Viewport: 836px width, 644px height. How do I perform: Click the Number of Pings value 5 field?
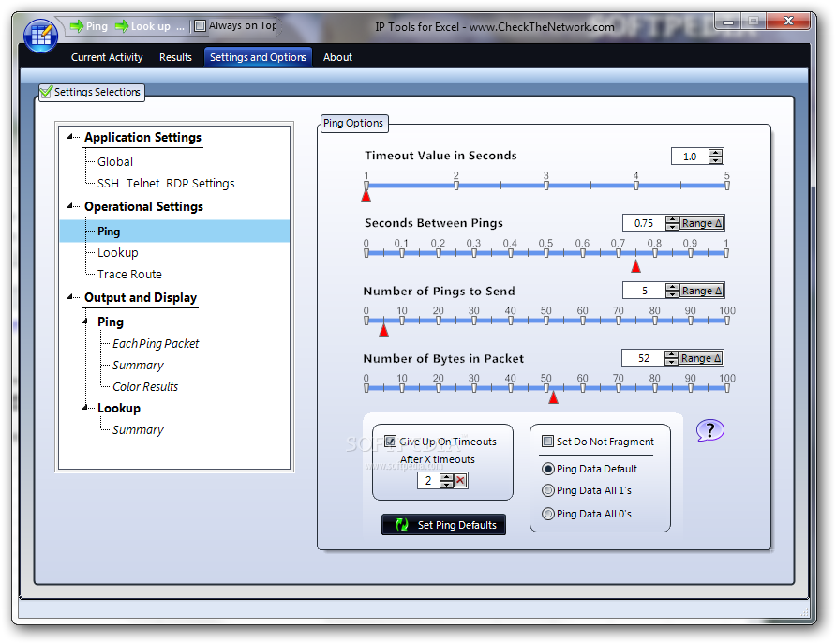point(644,292)
